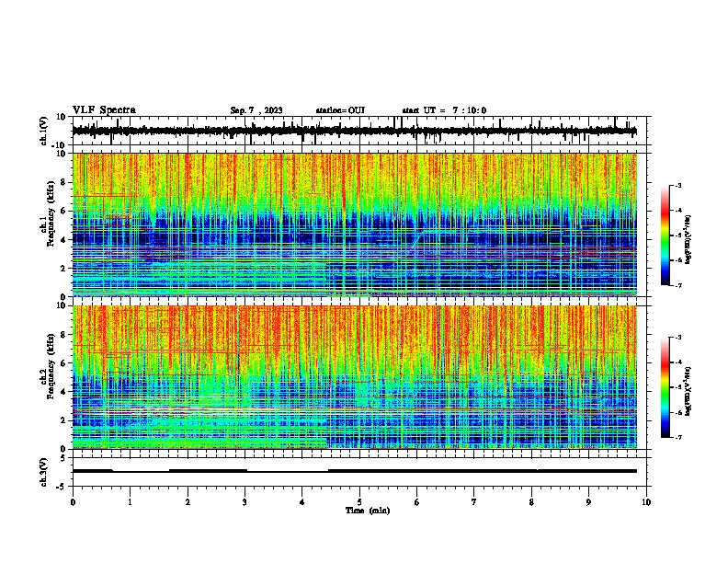Click time axis tick label "5"
Viewport: 728px width, 563px height.
359,502
